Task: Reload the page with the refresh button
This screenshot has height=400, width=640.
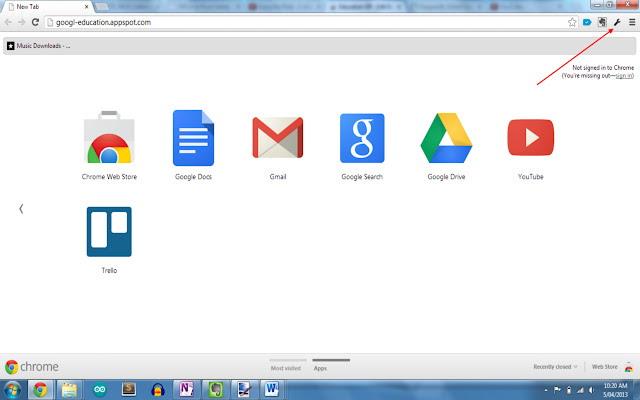Action: (x=36, y=22)
